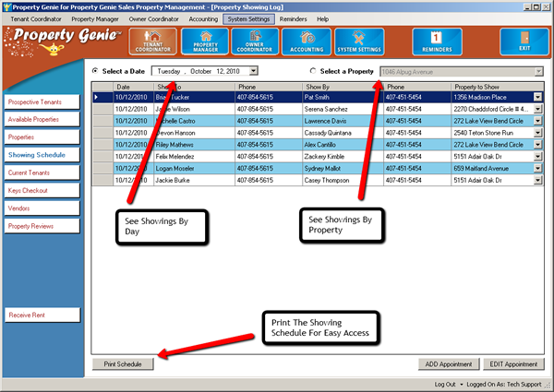
Task: Open the System Settings toolbar icon
Action: coord(359,42)
